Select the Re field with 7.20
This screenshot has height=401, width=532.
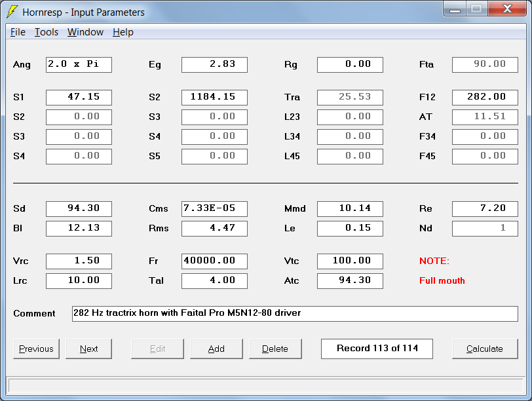[x=485, y=209]
